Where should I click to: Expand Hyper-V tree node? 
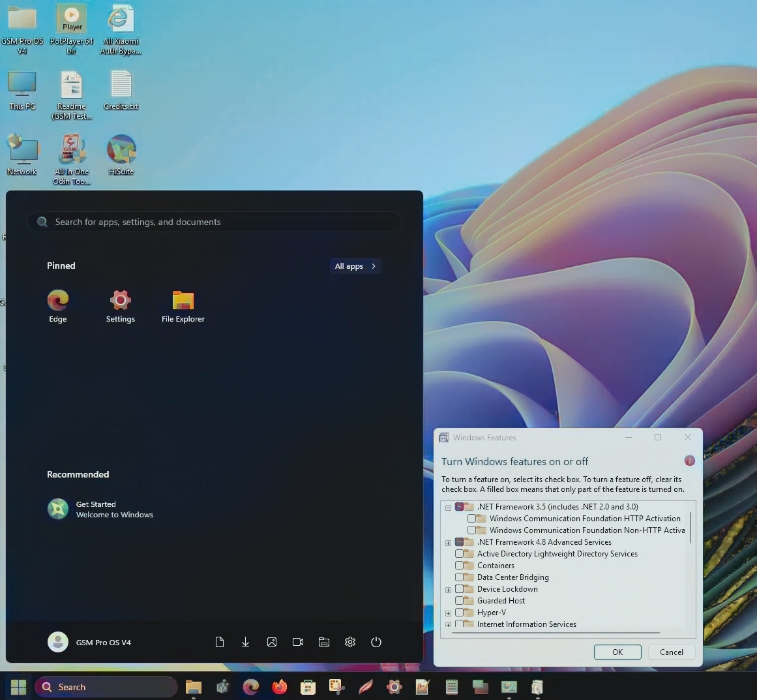point(448,613)
